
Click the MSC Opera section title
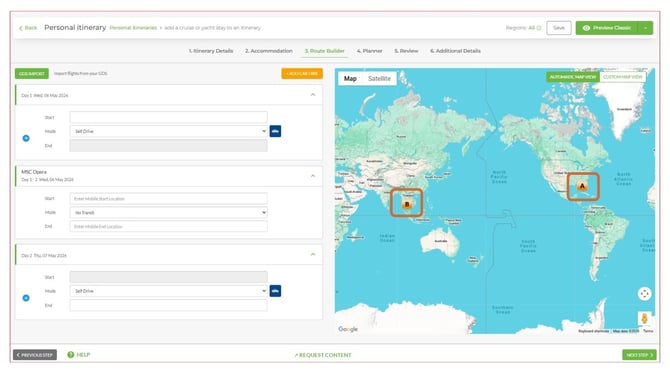34,172
